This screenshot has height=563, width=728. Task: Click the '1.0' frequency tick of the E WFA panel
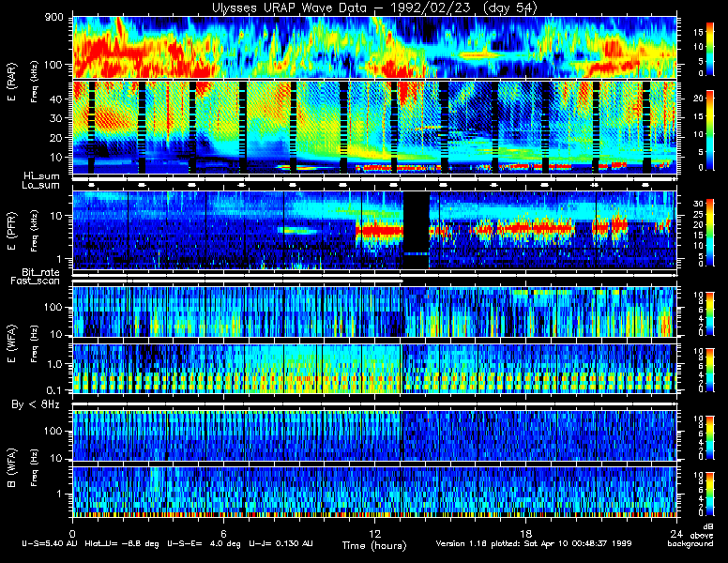(53, 365)
